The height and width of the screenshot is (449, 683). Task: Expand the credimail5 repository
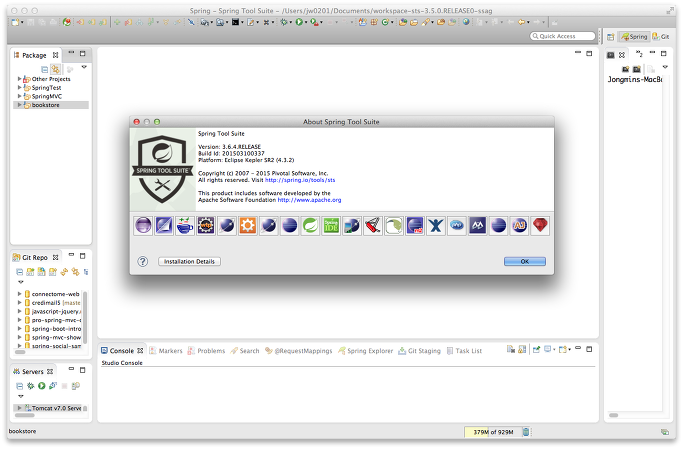(19, 303)
